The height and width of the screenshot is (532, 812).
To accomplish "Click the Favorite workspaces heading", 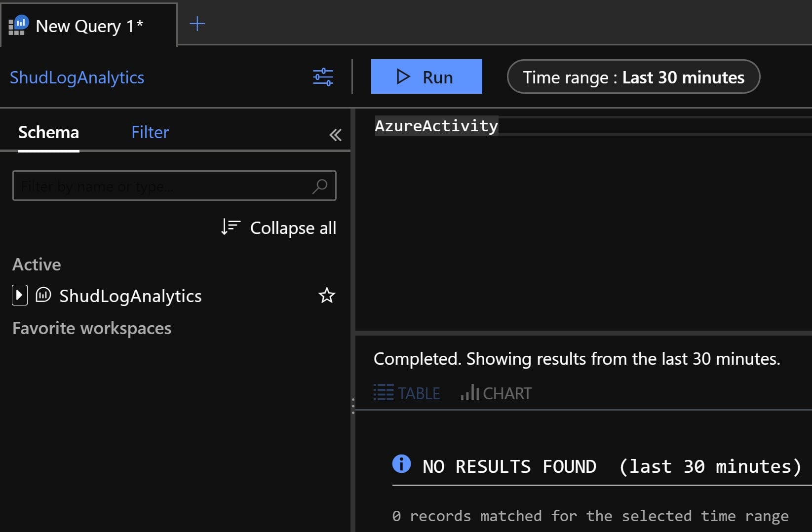I will (92, 328).
